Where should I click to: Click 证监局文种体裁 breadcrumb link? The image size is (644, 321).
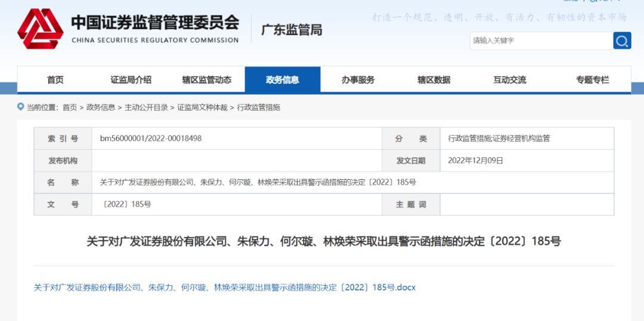coord(203,108)
